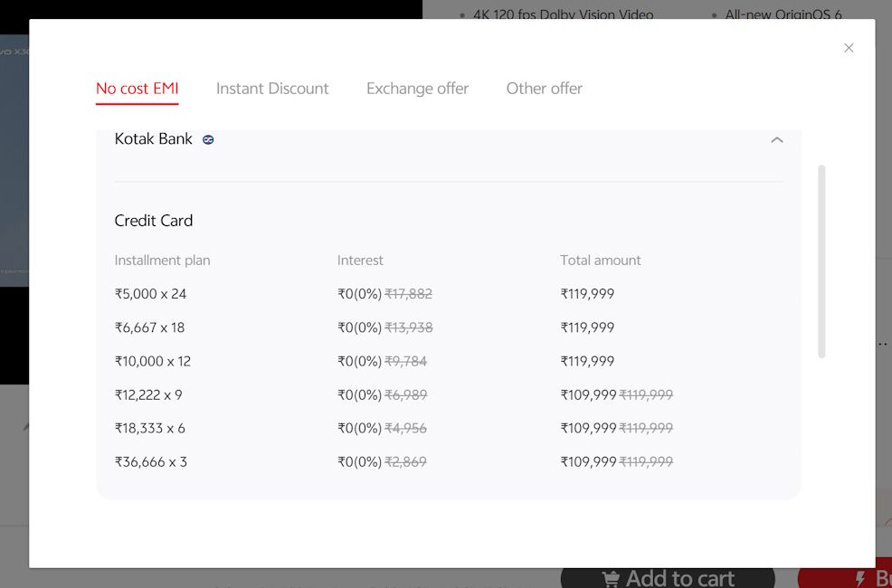Click the lightning bolt icon on Buy button

pos(860,580)
